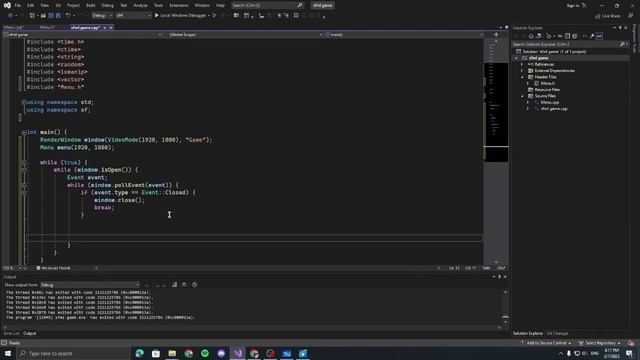Click Pending Changes Filter icon in Solution Explorer
The width and height of the screenshot is (640, 360).
pos(549,36)
